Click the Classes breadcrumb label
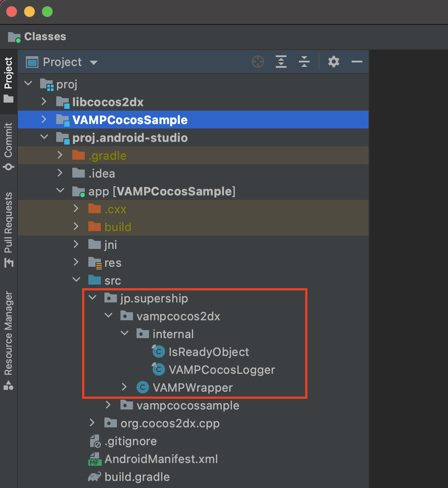448x488 pixels. coord(46,37)
